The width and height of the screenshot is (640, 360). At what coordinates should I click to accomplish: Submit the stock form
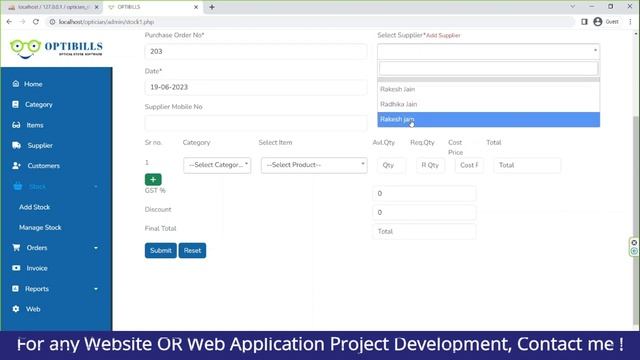(160, 251)
